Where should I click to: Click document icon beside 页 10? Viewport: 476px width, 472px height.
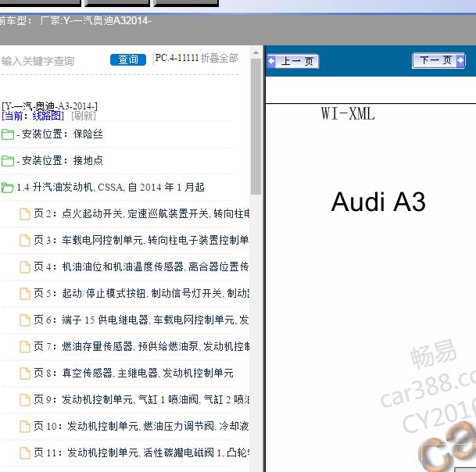coord(25,426)
